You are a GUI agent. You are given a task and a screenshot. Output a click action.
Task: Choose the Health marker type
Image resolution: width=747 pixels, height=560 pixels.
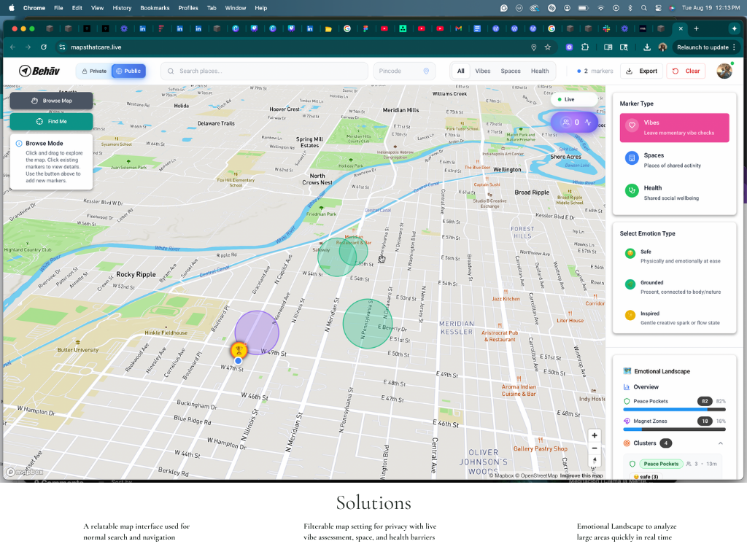coord(674,192)
